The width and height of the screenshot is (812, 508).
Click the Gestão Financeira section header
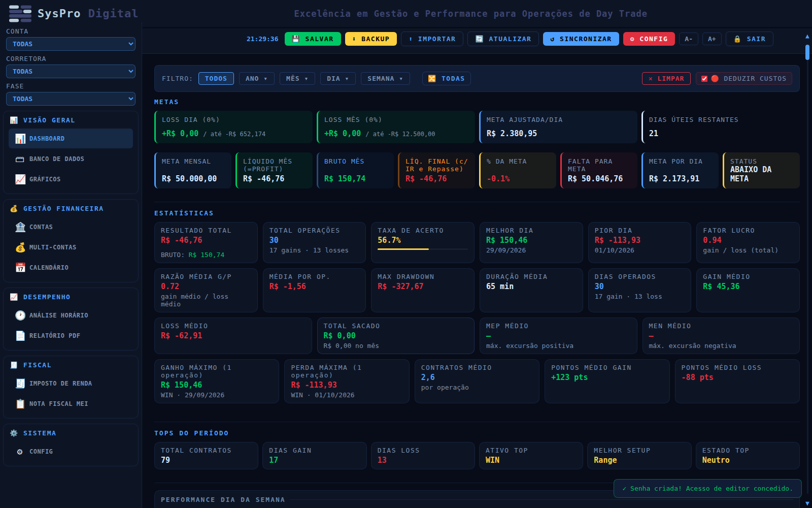[x=71, y=209]
